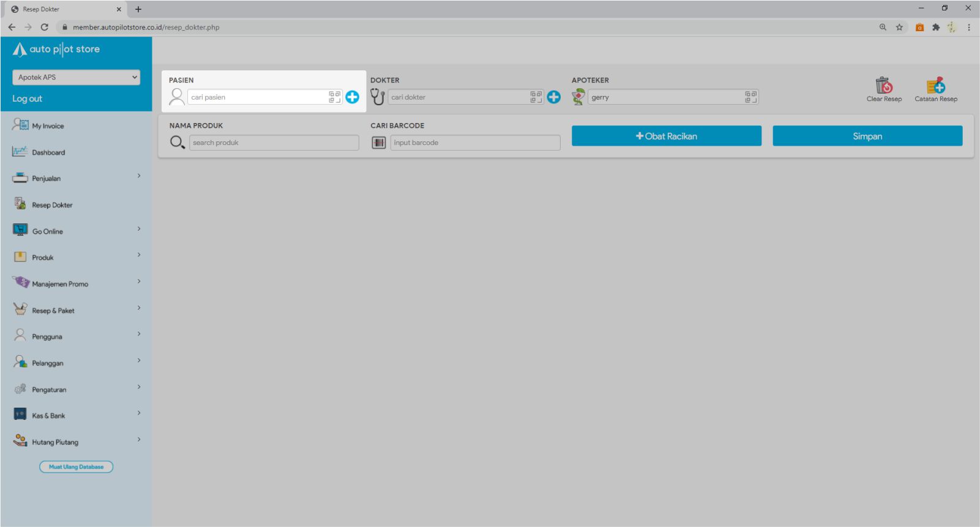The width and height of the screenshot is (980, 527).
Task: Go to Dashboard in sidebar
Action: (48, 152)
